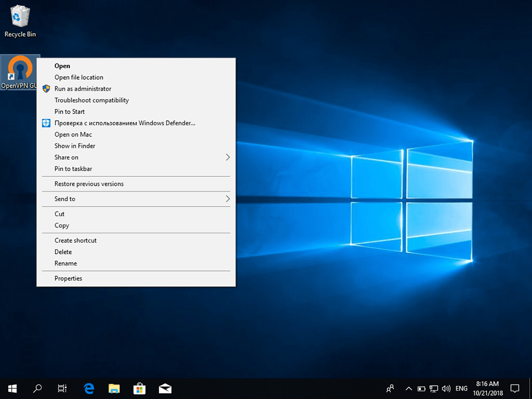Open the Mail app from taskbar
This screenshot has width=532, height=399.
tap(165, 388)
